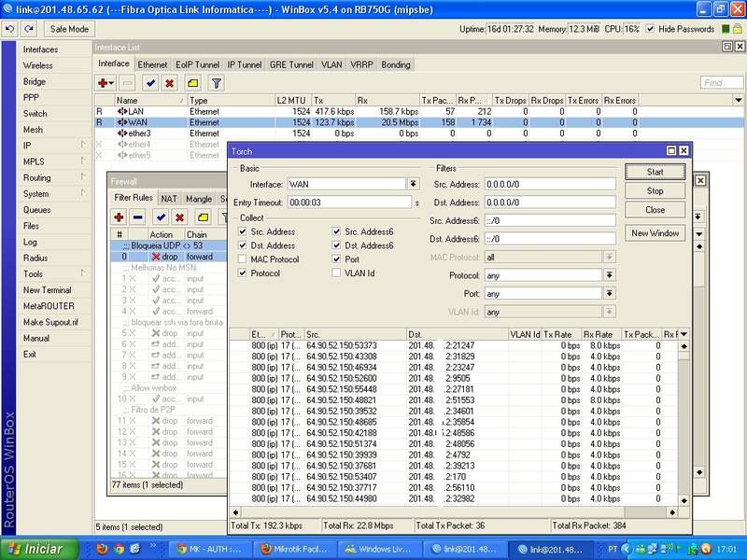This screenshot has height=560, width=747.
Task: Click the blue checkmark enable icon in Interface List
Action: pos(149,83)
